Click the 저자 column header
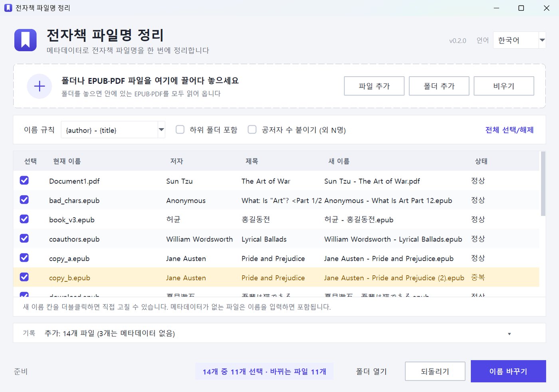The image size is (559, 392). tap(176, 161)
